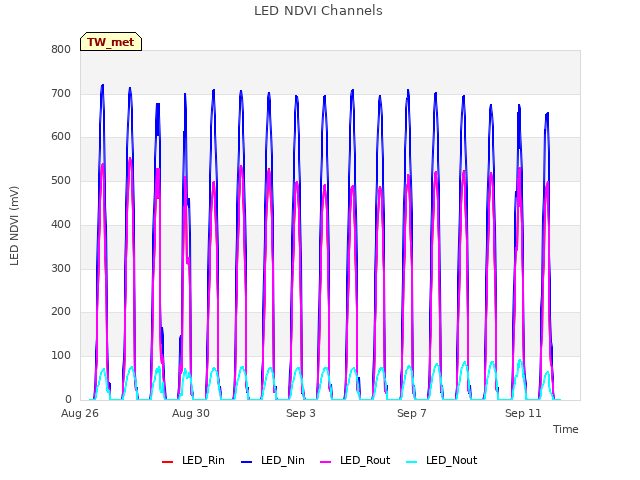Screen dimensions: 640x480
Task: Click the 400 y-axis tick label
Action: pos(61,224)
